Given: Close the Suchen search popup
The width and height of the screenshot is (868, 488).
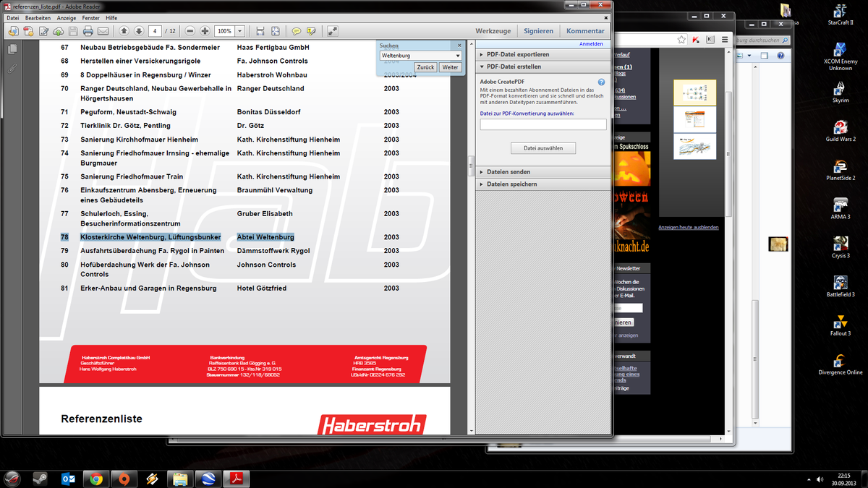Looking at the screenshot, I should pyautogui.click(x=459, y=46).
